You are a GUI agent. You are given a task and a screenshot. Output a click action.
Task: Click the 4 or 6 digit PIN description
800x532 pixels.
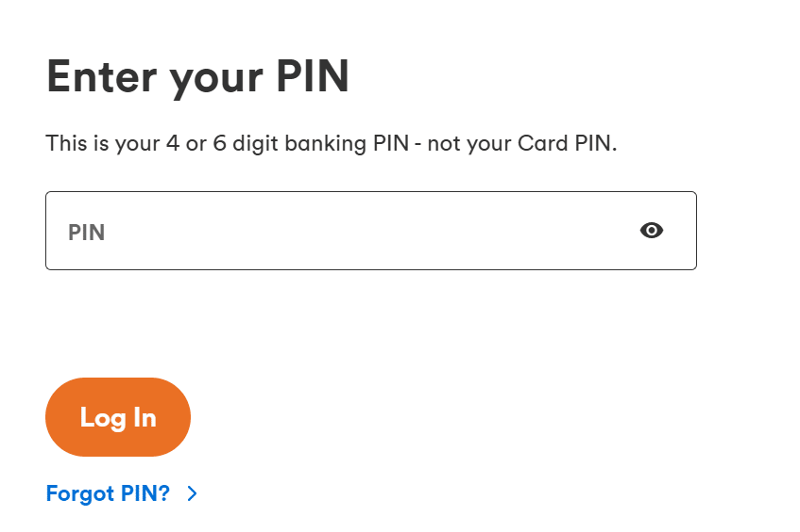pyautogui.click(x=331, y=143)
